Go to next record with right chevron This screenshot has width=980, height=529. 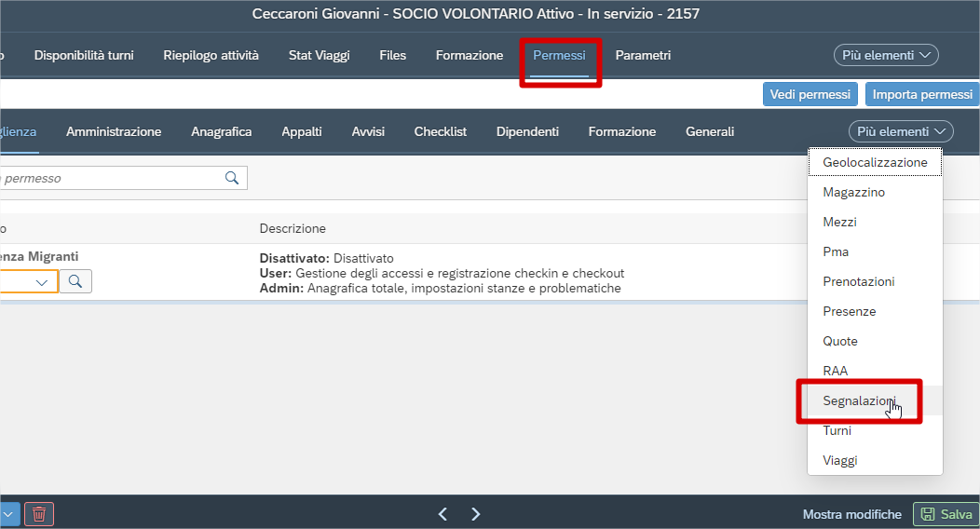coord(476,514)
